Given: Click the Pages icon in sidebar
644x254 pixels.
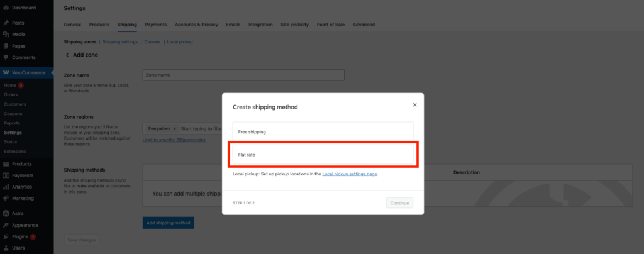Looking at the screenshot, I should tap(6, 46).
